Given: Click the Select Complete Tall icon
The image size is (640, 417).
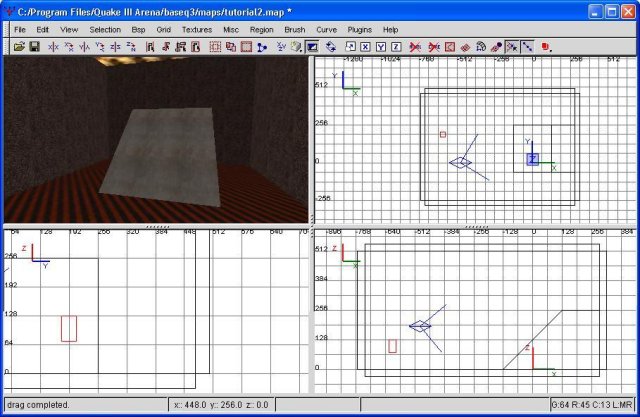Looking at the screenshot, I should tap(150, 47).
